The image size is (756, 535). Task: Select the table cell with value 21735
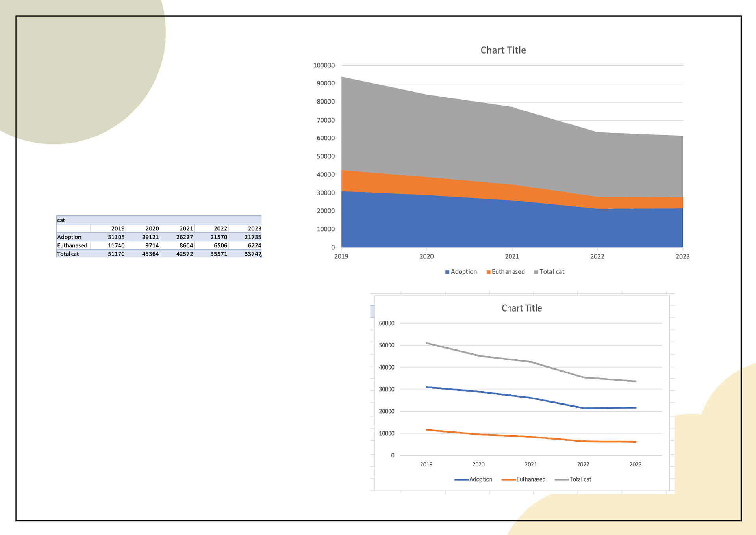point(245,237)
